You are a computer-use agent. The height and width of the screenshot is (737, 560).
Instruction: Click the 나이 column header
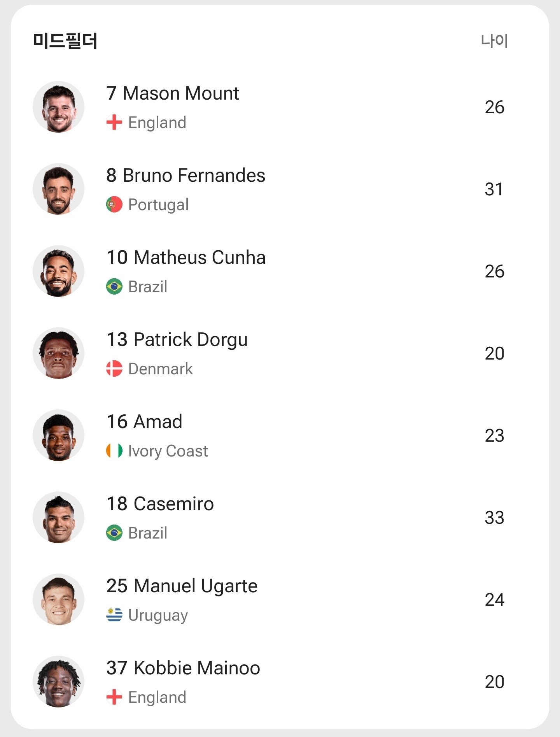click(494, 40)
